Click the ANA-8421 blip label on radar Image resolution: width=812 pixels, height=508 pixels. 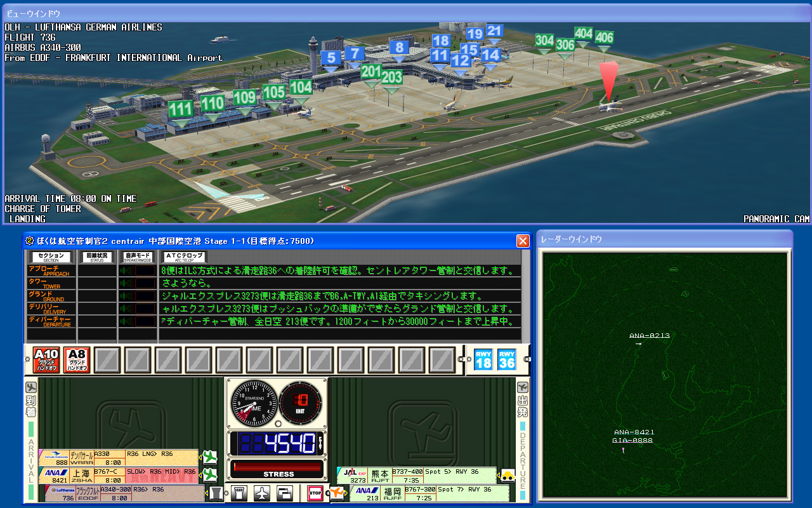[634, 432]
